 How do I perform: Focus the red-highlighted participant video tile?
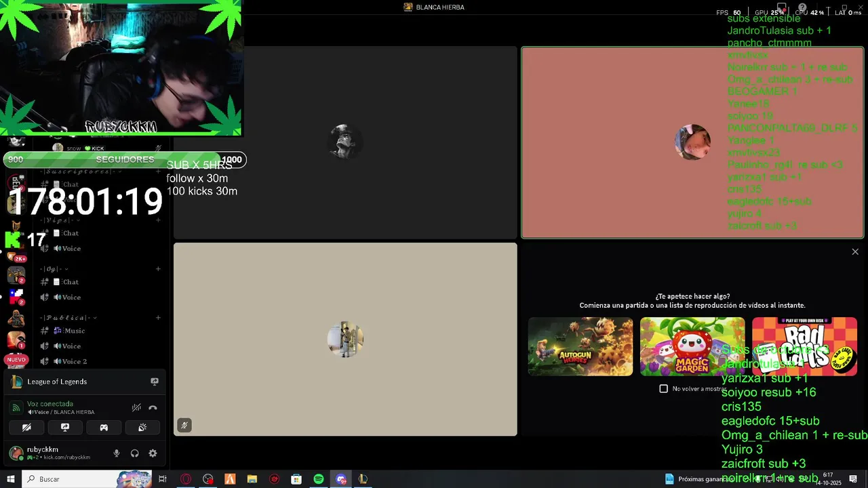[x=692, y=142]
